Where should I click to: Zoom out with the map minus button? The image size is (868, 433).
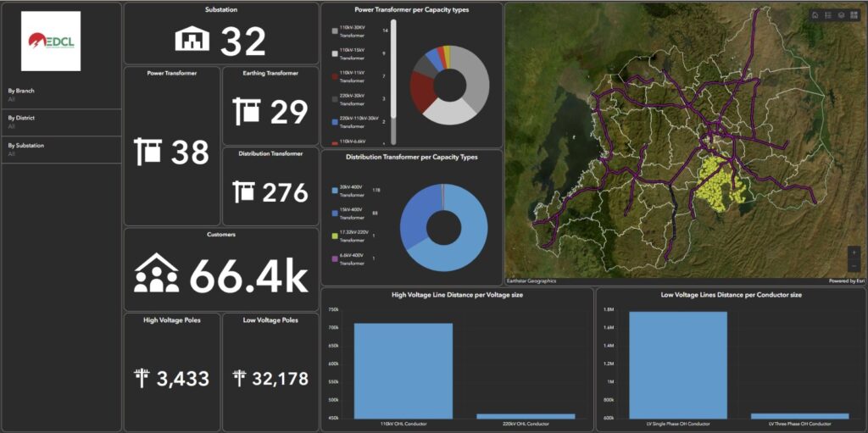pyautogui.click(x=854, y=266)
